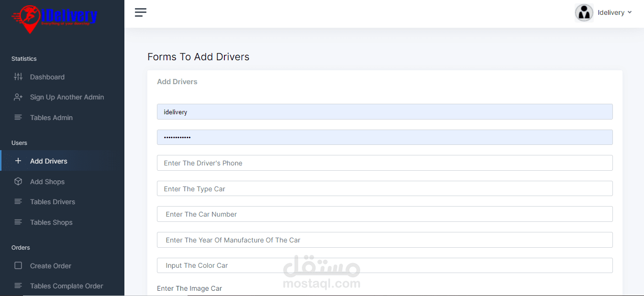Image resolution: width=644 pixels, height=296 pixels.
Task: Focus the Driver's Phone field
Action: 385,163
